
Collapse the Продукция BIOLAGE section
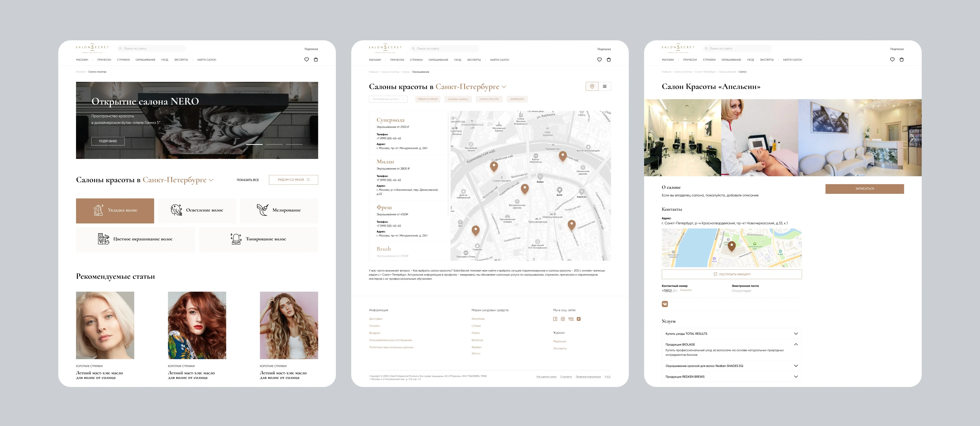pyautogui.click(x=795, y=344)
